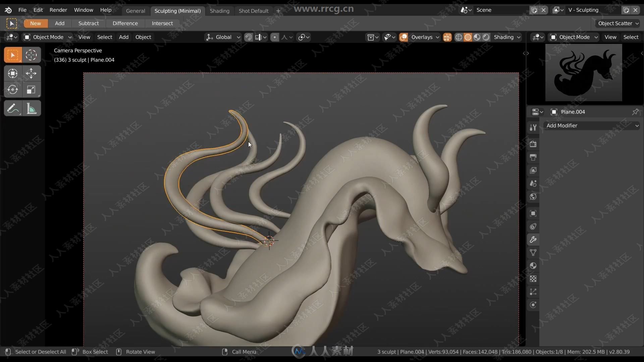Click the Rotate tool icon
This screenshot has height=362, width=644.
[12, 90]
